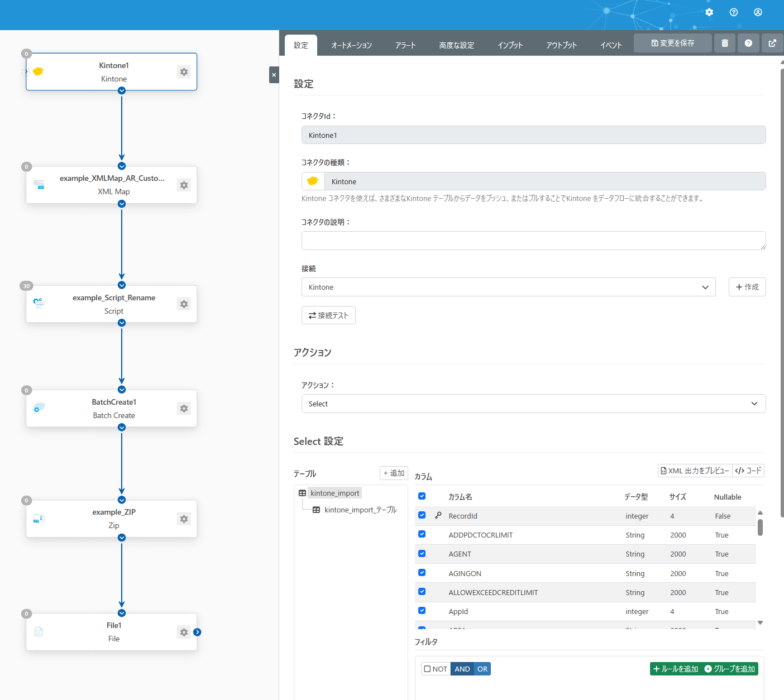The height and width of the screenshot is (700, 784).
Task: Click Script node icon
Action: pyautogui.click(x=39, y=303)
